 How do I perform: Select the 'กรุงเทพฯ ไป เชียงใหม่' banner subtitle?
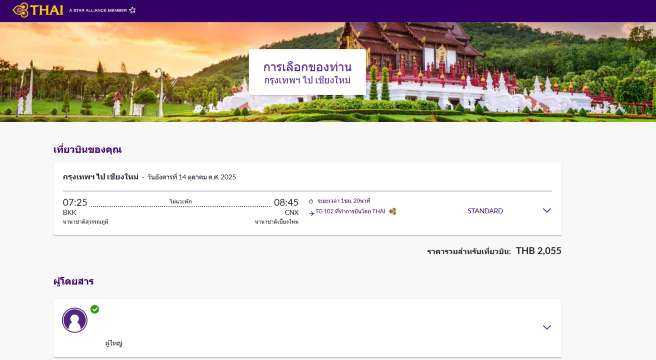point(308,80)
